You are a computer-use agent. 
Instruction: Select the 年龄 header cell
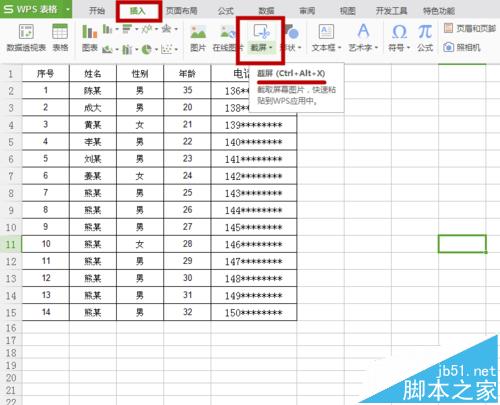click(187, 73)
